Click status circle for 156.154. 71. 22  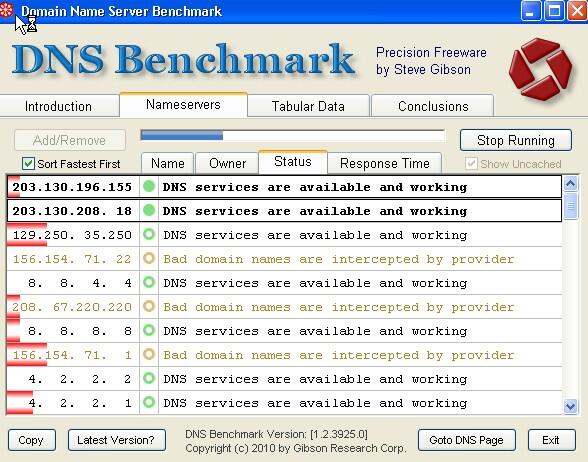pos(149,258)
